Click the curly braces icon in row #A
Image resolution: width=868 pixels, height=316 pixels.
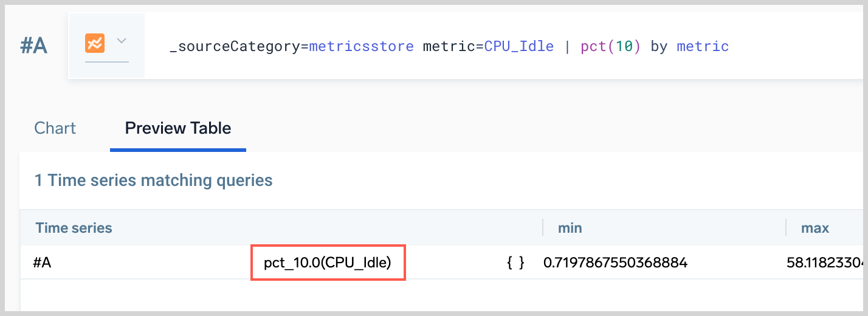click(x=515, y=263)
